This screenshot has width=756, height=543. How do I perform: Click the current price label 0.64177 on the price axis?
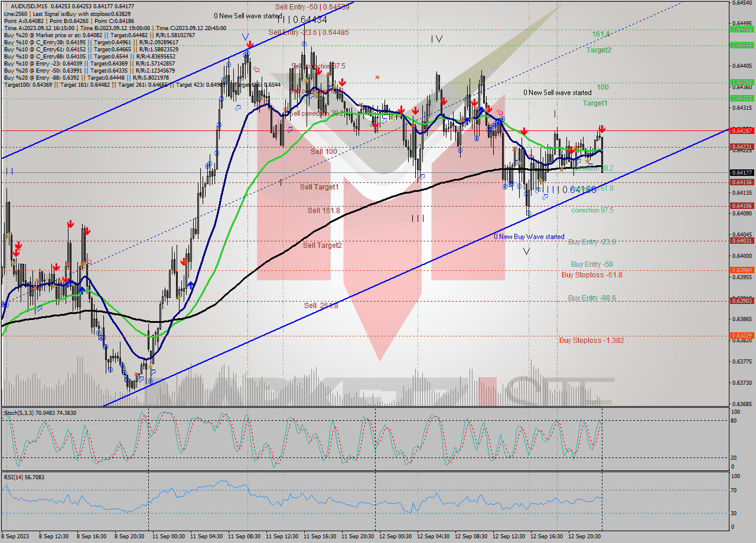(742, 172)
